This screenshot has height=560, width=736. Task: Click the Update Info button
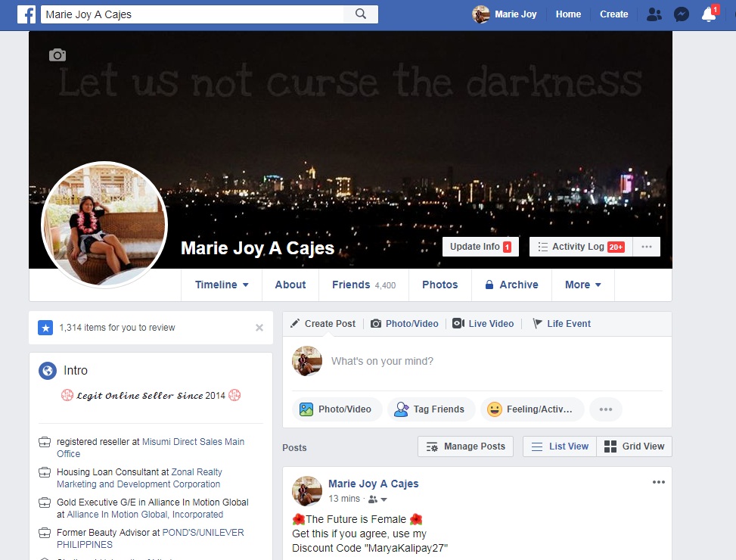[x=480, y=247]
